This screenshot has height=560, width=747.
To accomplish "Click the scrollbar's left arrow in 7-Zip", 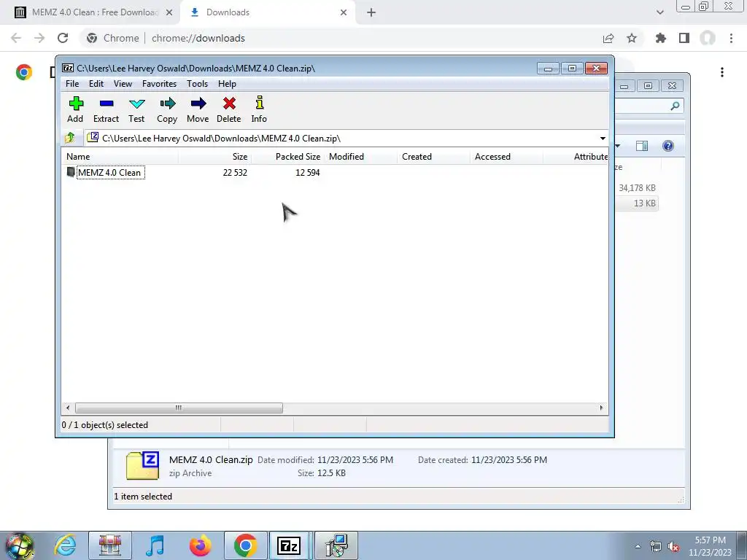I will (x=68, y=408).
